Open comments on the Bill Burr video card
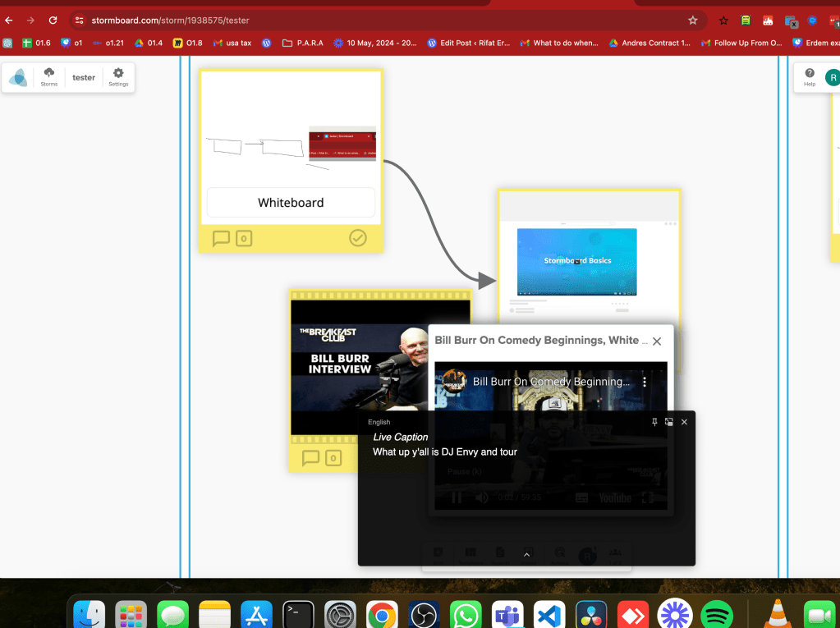The height and width of the screenshot is (628, 840). (x=310, y=458)
